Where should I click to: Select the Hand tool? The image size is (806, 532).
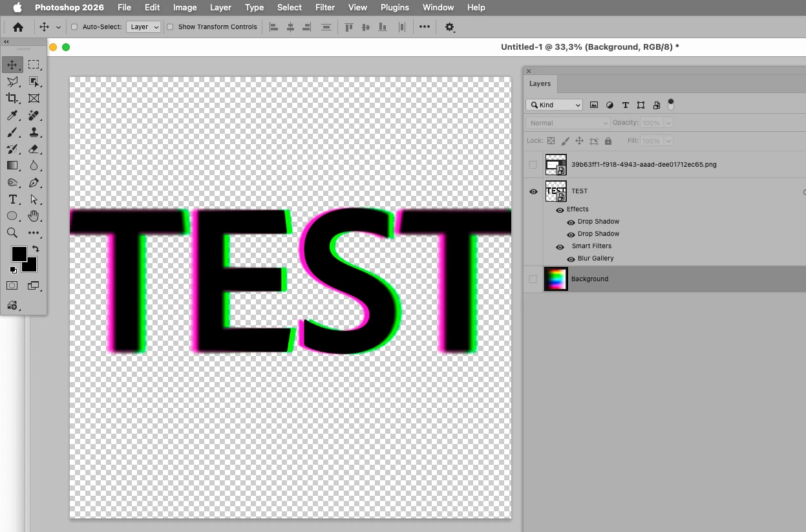[34, 216]
